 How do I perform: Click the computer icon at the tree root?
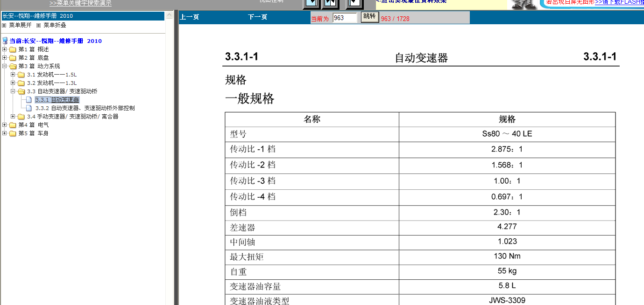pos(5,41)
